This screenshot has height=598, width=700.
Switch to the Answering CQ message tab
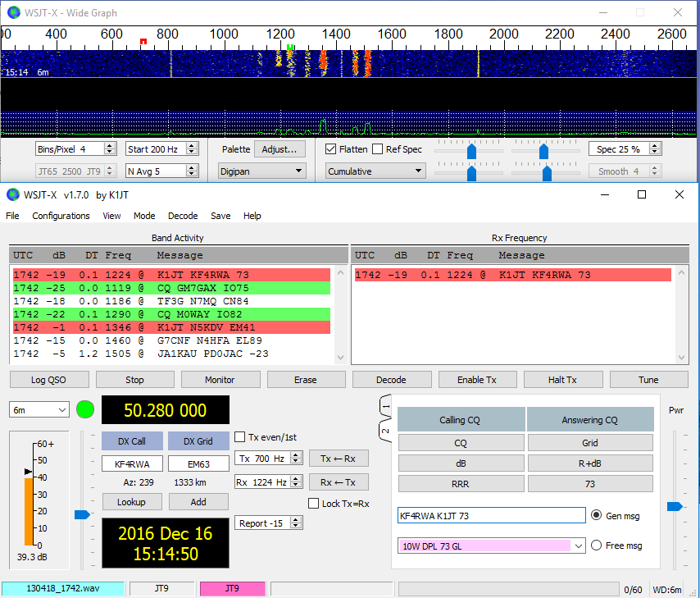(x=589, y=418)
